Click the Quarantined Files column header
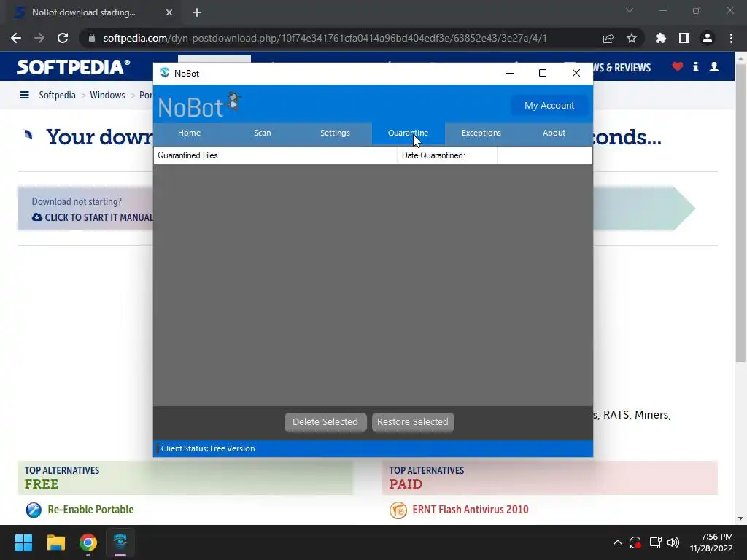The width and height of the screenshot is (747, 560). (x=275, y=155)
